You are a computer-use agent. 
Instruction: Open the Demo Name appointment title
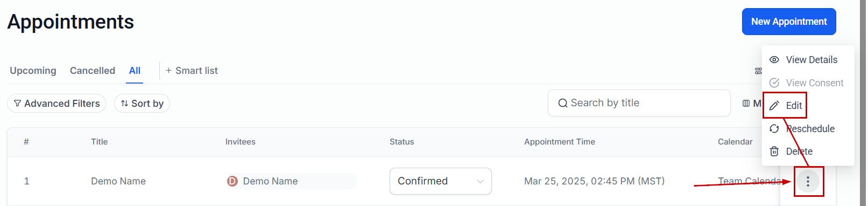coord(118,181)
